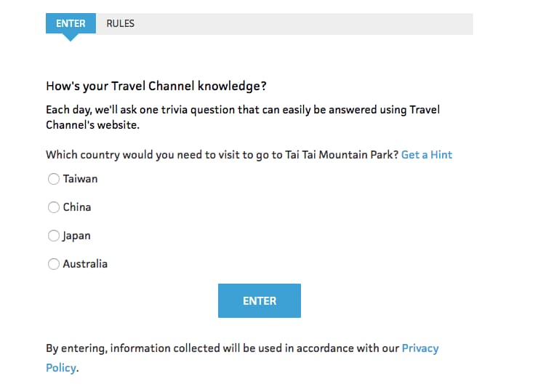Submit answer with the blue ENTER button

coord(260,300)
